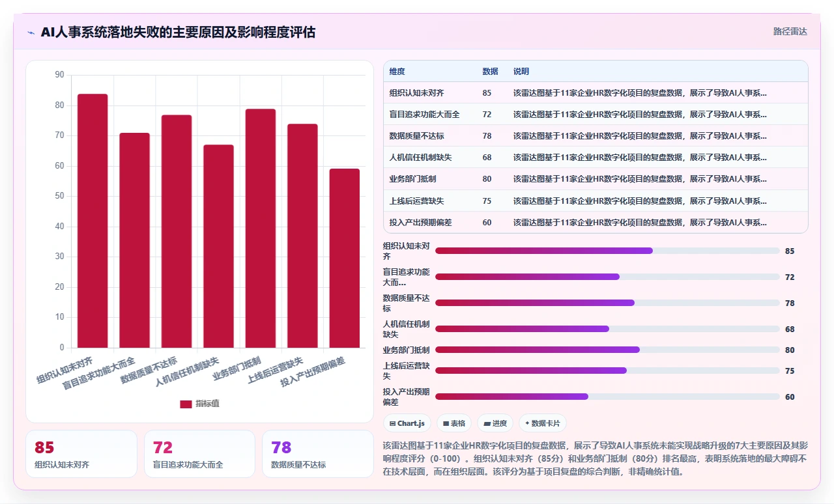The height and width of the screenshot is (504, 834).
Task: Click the value 60 in the table
Action: (x=487, y=223)
